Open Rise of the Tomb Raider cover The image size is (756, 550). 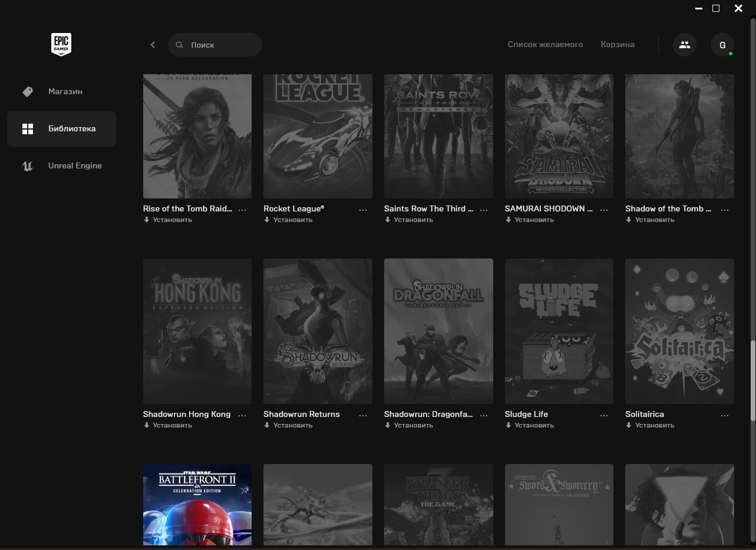[x=197, y=136]
